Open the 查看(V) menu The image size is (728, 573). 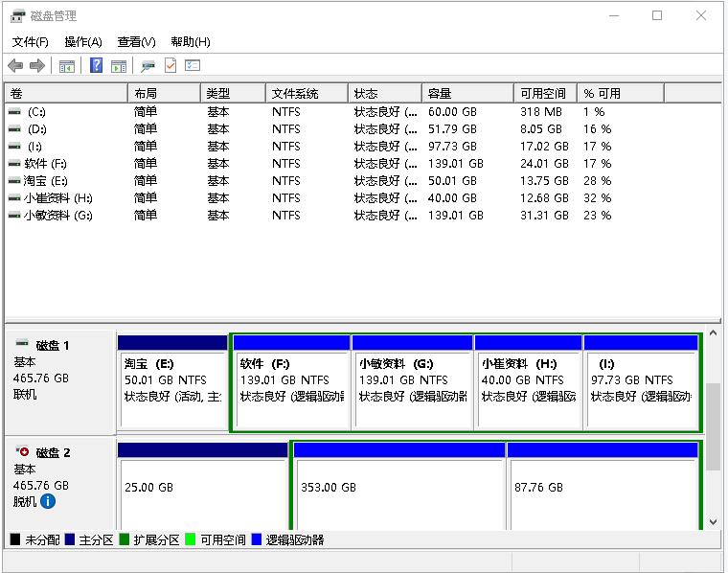pyautogui.click(x=136, y=42)
